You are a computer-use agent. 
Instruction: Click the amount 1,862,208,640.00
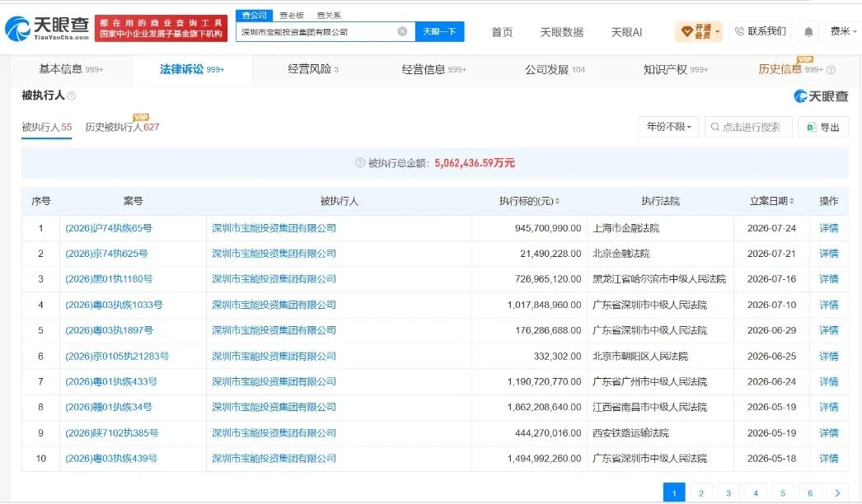pos(544,408)
